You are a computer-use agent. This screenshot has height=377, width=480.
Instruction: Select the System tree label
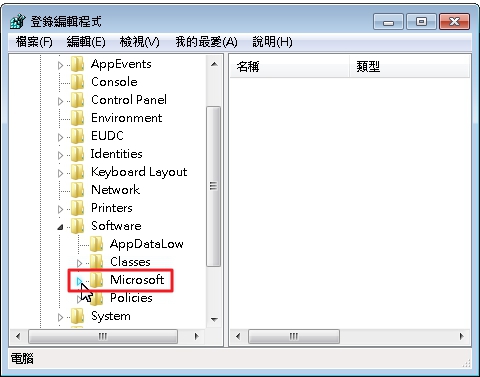(x=111, y=316)
